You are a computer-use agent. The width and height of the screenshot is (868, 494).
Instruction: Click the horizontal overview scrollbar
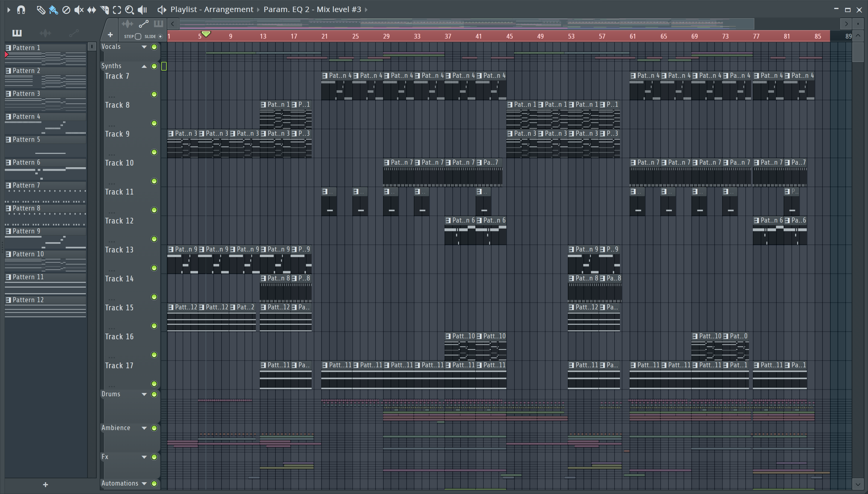pyautogui.click(x=467, y=24)
